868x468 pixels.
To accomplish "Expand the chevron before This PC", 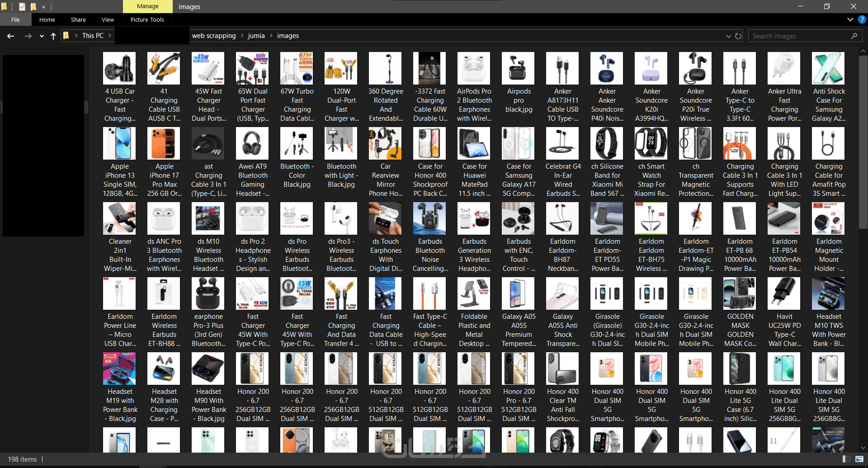I will pos(76,35).
